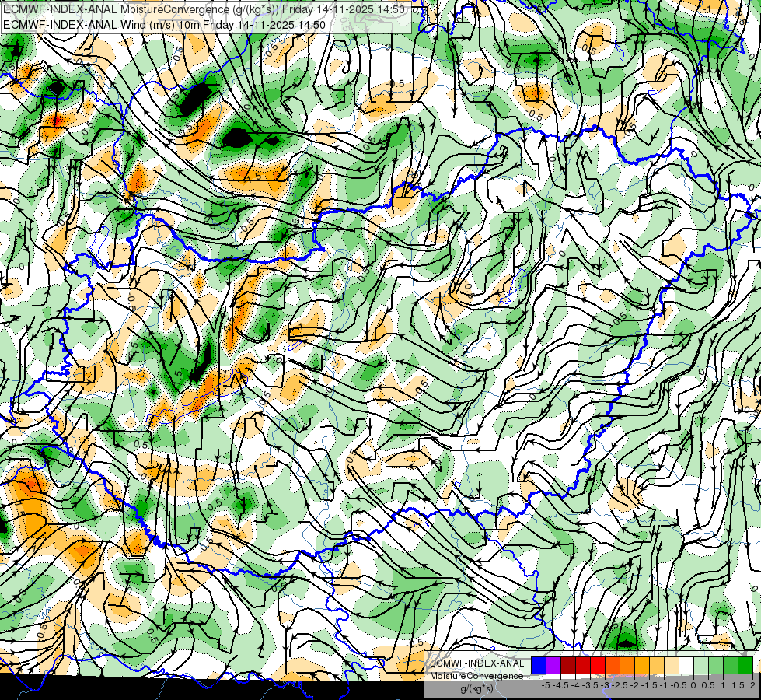Click the darkest red legend swatch
Viewport: 761px width, 700px height.
(568, 665)
